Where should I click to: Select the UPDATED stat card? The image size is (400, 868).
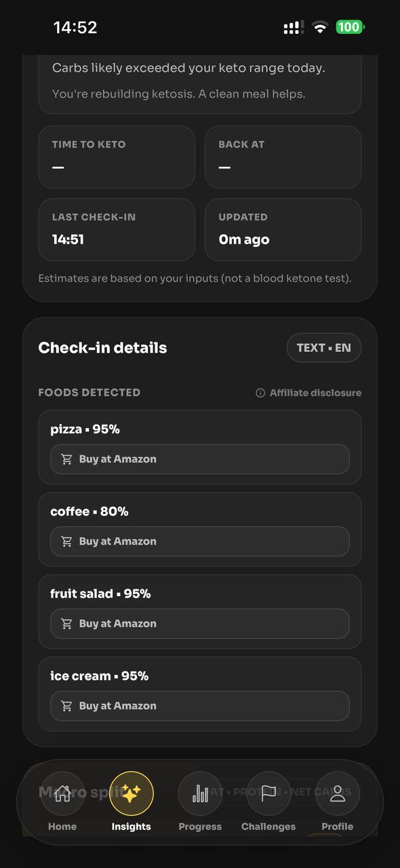(283, 229)
